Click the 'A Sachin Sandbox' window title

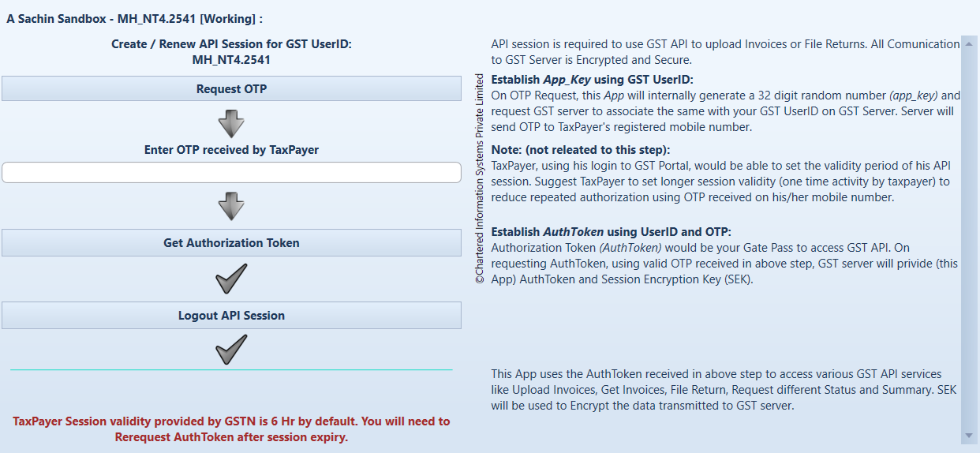point(134,17)
